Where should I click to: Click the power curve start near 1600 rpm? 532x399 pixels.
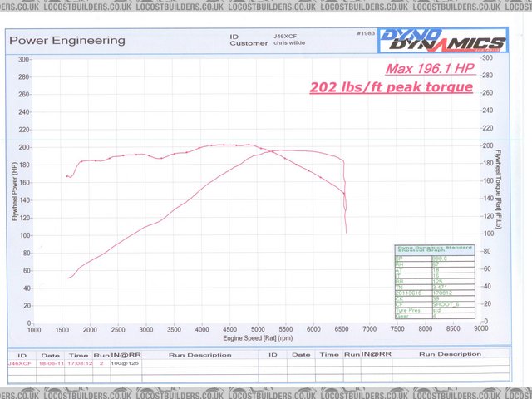click(x=68, y=278)
